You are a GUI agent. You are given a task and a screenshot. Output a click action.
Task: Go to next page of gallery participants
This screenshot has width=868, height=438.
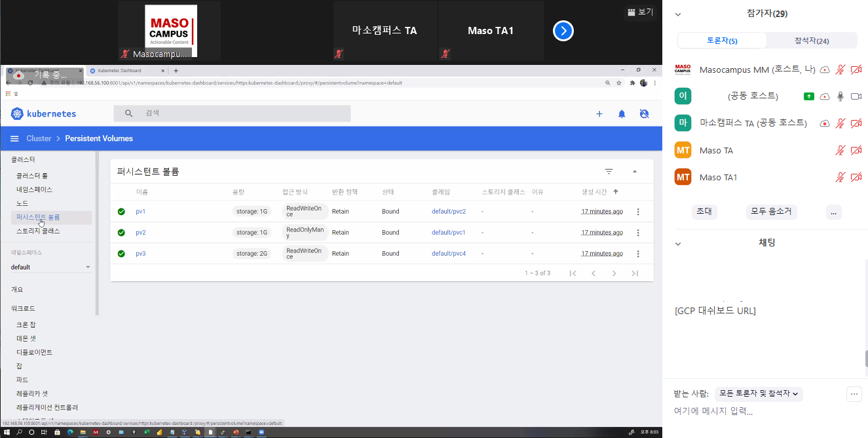[563, 31]
